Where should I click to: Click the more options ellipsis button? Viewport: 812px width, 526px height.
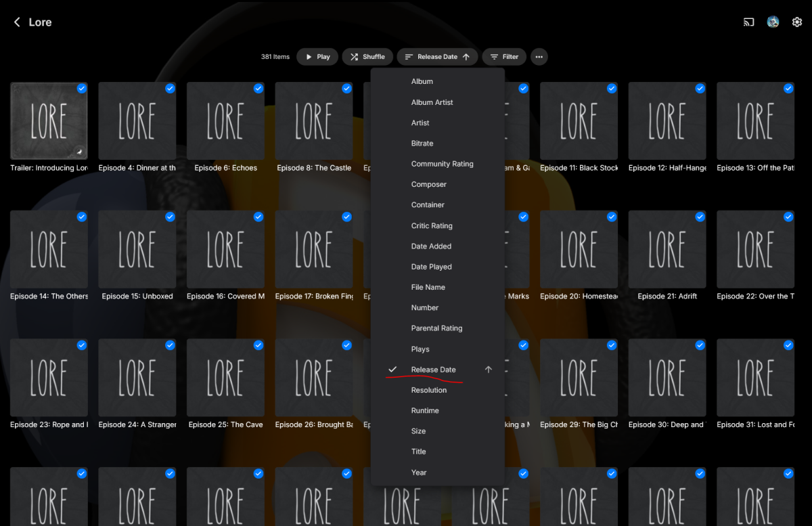(x=539, y=57)
